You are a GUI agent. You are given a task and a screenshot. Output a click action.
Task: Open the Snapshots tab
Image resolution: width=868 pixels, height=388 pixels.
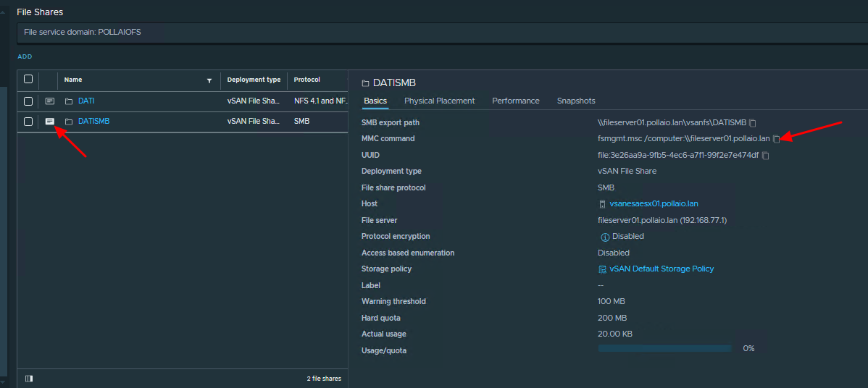(576, 101)
